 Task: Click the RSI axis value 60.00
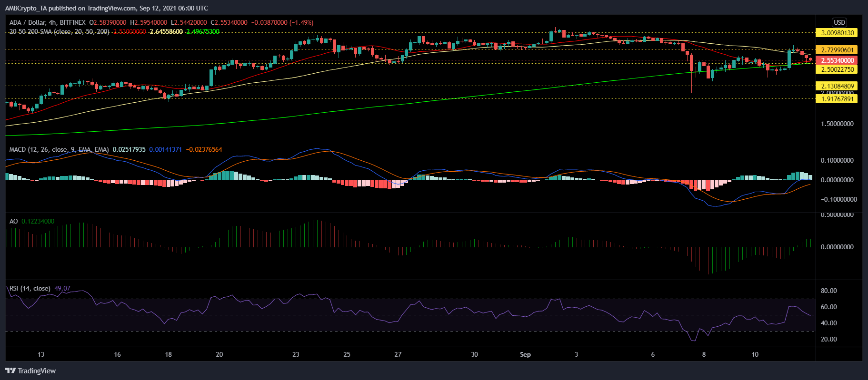pos(829,307)
